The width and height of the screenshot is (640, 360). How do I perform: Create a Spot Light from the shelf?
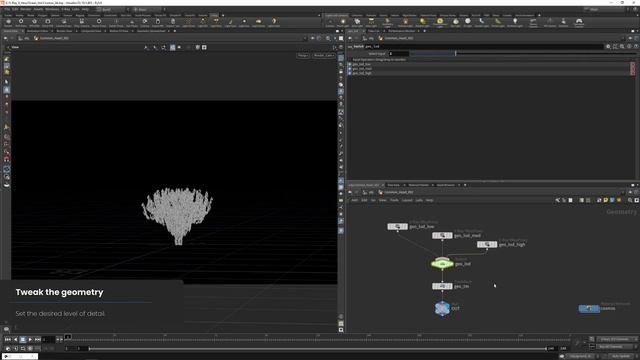pyautogui.click(x=357, y=22)
